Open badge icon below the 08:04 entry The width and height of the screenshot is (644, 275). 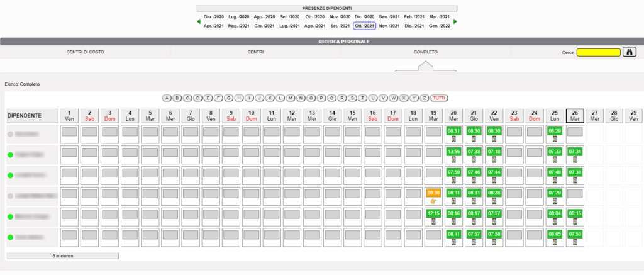[x=555, y=222]
